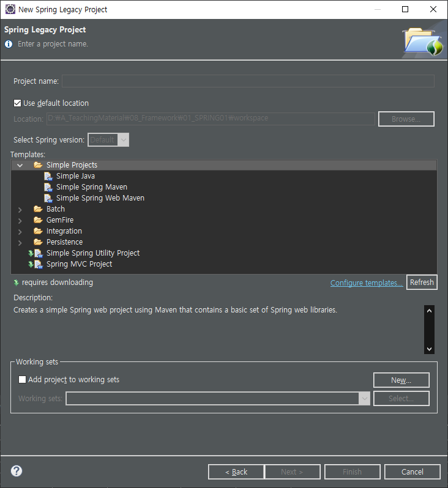Click the Simple Projects folder icon
The width and height of the screenshot is (448, 488).
[x=38, y=165]
